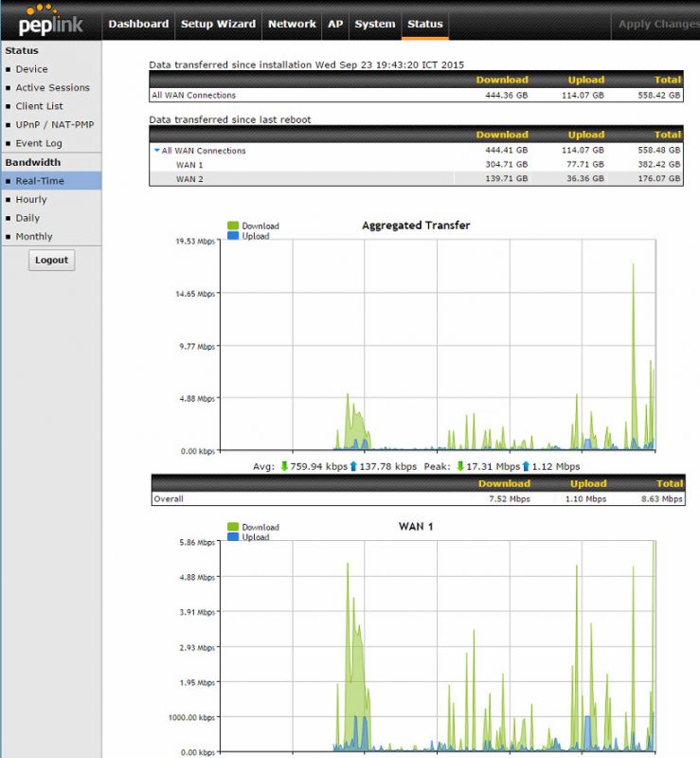
Task: Click the Logout button
Action: tap(52, 260)
